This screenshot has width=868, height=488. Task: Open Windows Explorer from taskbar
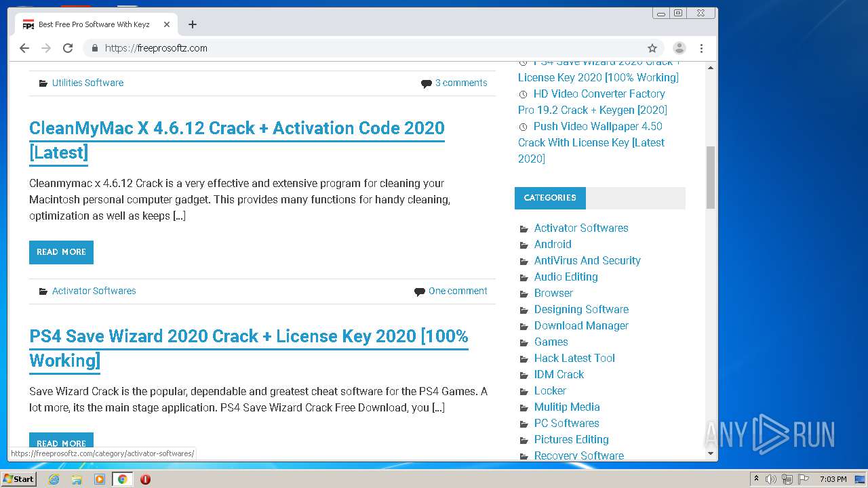coord(77,479)
